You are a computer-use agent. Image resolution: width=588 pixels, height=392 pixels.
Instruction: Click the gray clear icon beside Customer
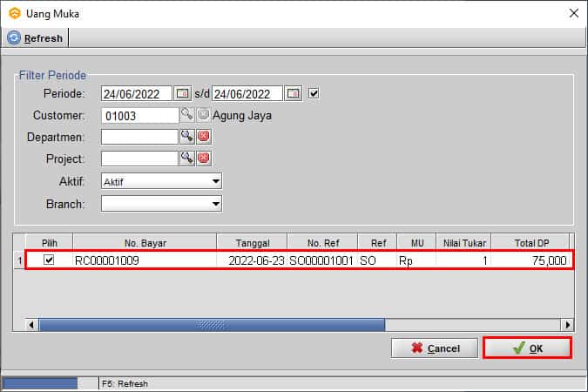point(203,115)
